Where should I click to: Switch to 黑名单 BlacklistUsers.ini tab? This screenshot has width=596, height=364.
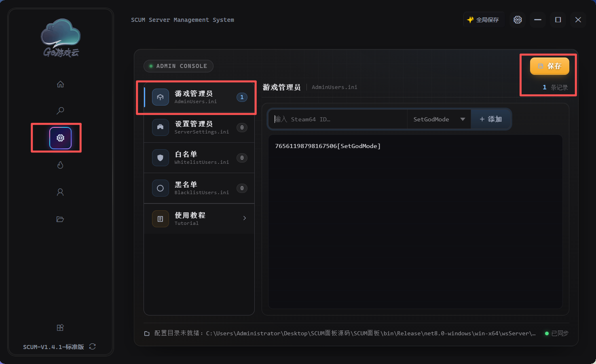[199, 188]
